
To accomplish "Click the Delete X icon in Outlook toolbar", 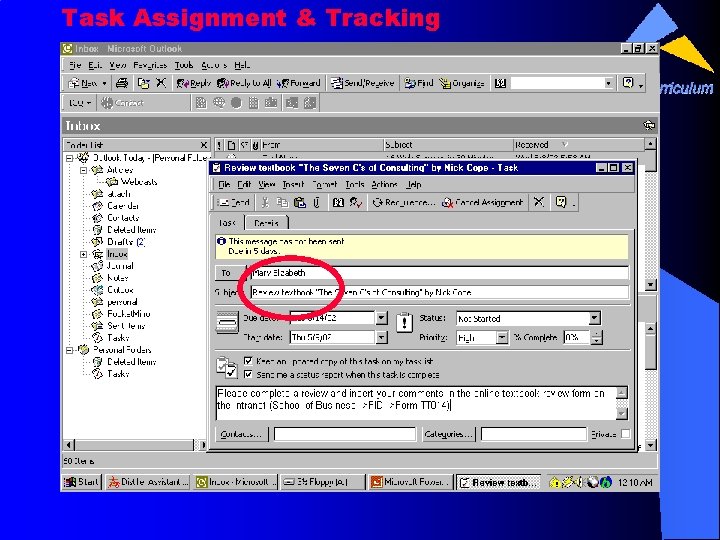I will click(161, 83).
